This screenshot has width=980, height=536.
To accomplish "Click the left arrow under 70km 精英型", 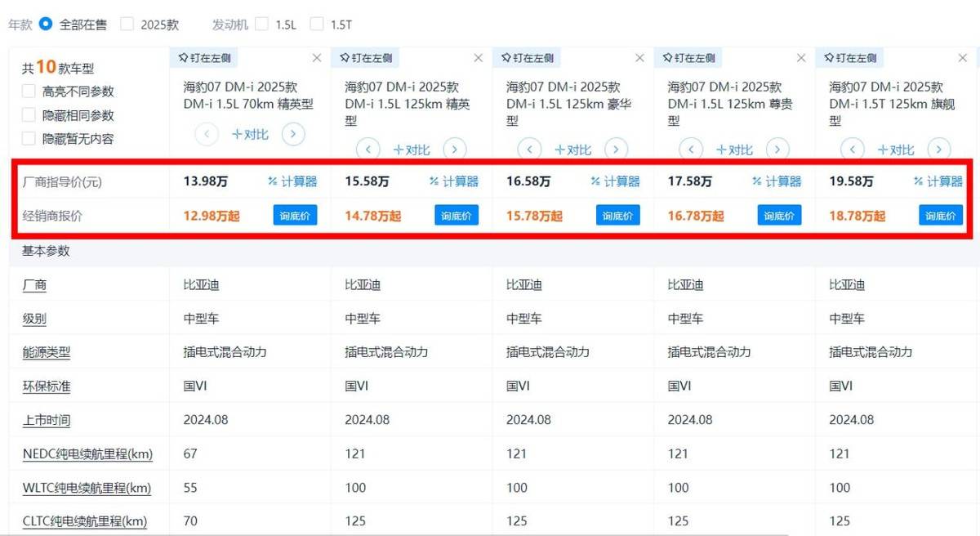I will pos(207,134).
